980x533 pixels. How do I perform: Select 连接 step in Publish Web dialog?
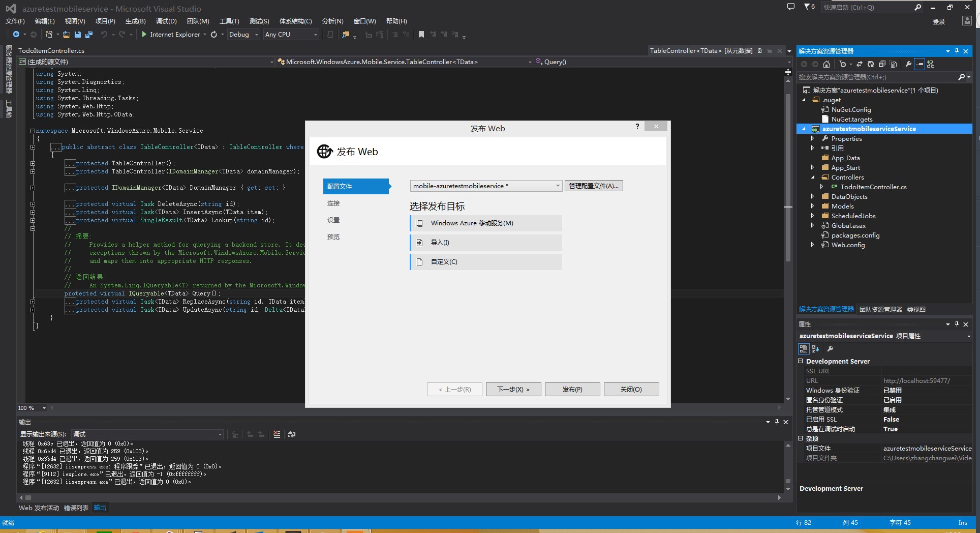coord(333,203)
